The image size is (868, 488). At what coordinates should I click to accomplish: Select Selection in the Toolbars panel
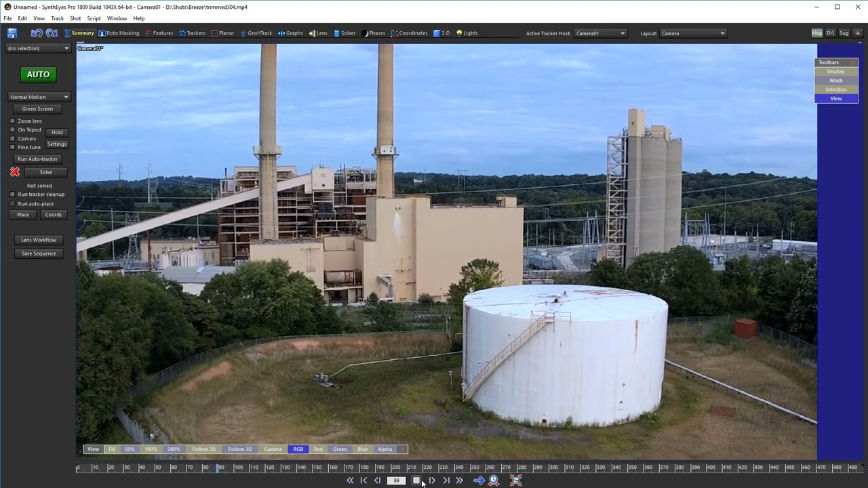(x=836, y=89)
